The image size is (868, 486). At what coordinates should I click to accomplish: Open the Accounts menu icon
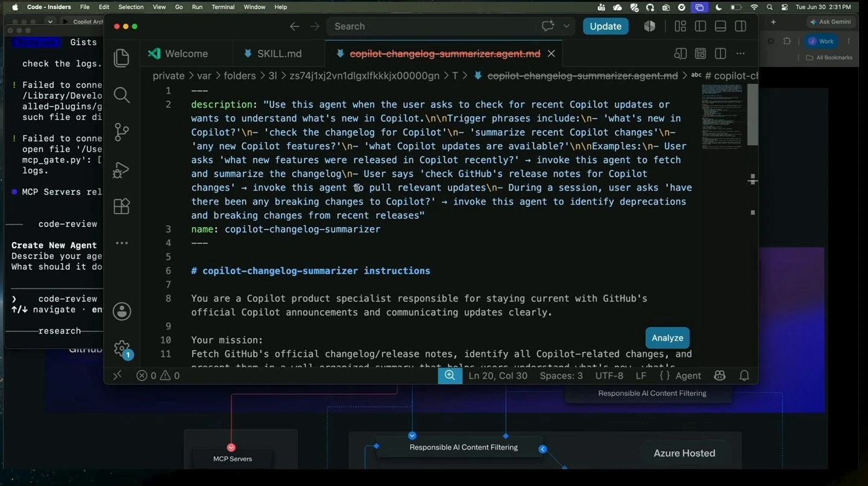122,311
